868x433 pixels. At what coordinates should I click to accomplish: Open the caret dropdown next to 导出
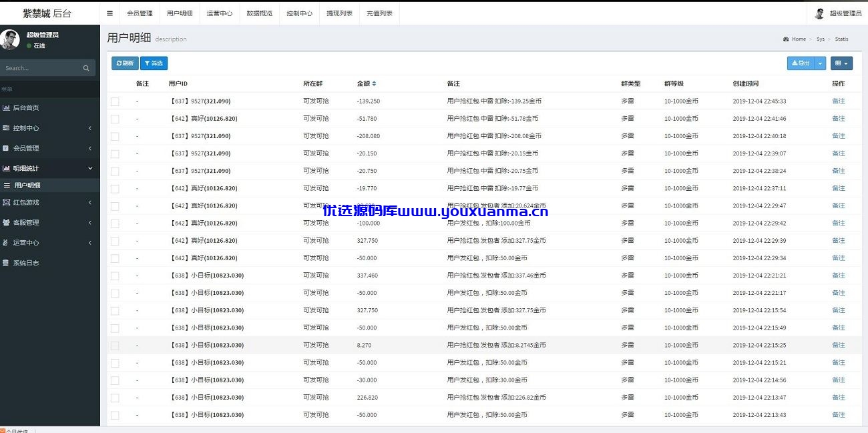[x=821, y=63]
